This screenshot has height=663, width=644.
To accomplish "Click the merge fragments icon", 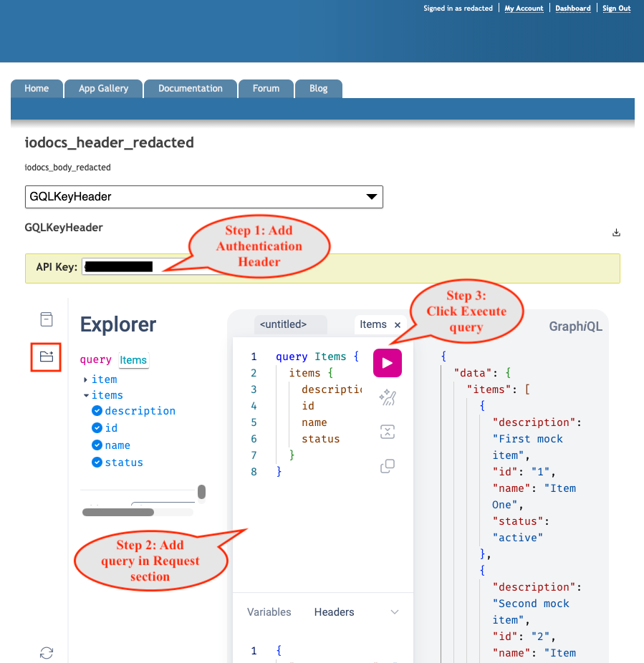I will point(387,432).
